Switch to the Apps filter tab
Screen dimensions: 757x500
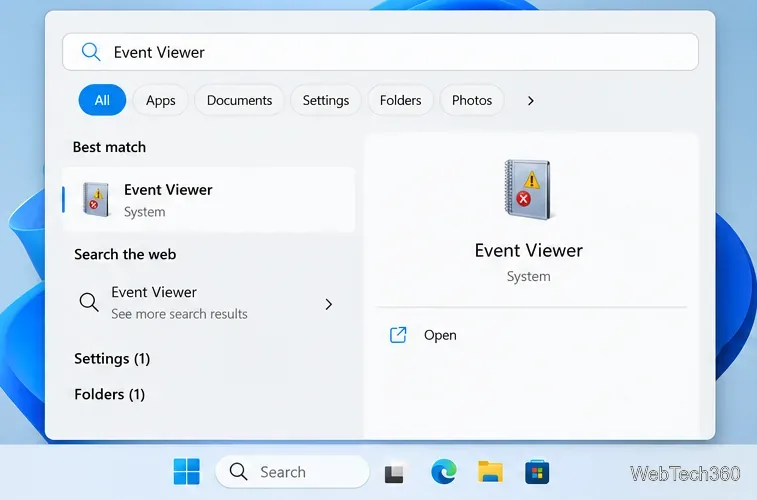click(x=161, y=100)
